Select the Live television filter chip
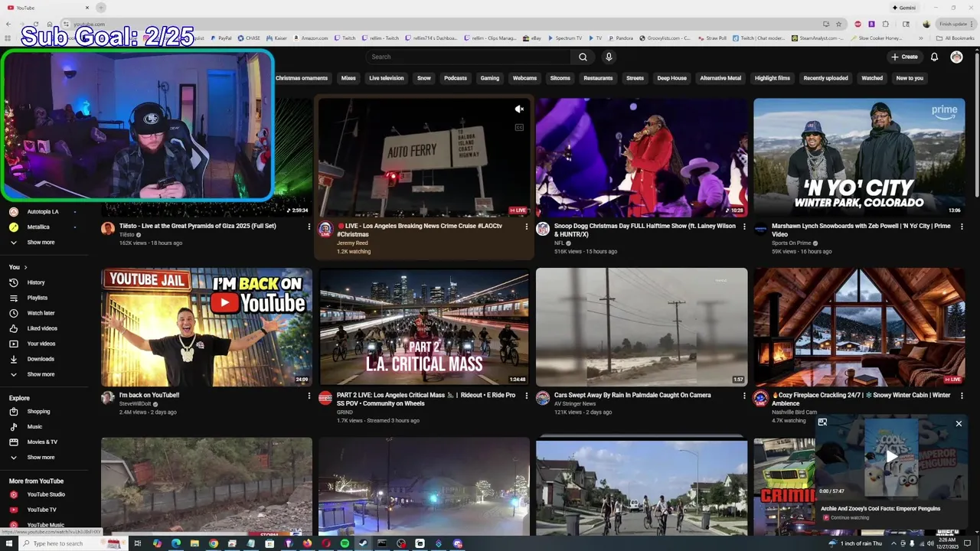The image size is (980, 551). (x=387, y=78)
